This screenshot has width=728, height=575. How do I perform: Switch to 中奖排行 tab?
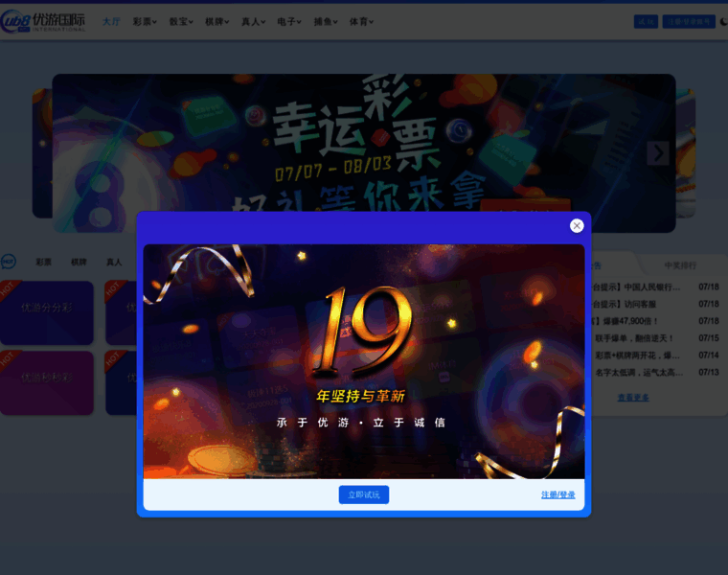pos(680,265)
